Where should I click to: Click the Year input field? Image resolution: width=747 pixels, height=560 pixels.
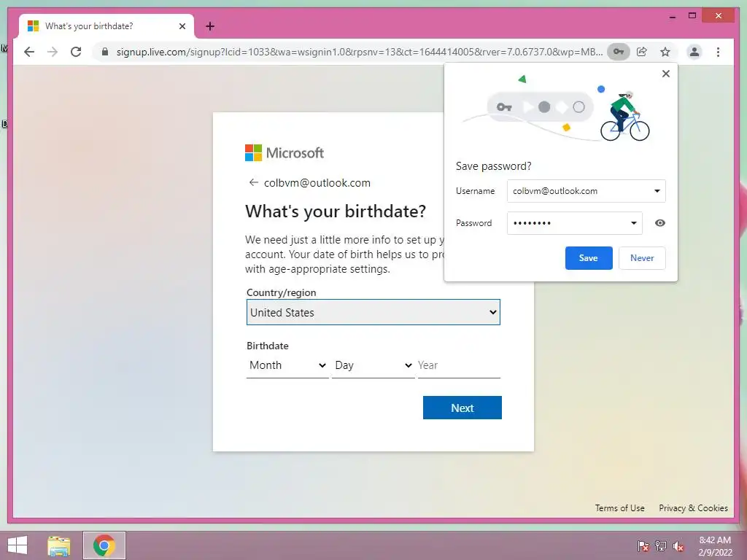click(459, 365)
